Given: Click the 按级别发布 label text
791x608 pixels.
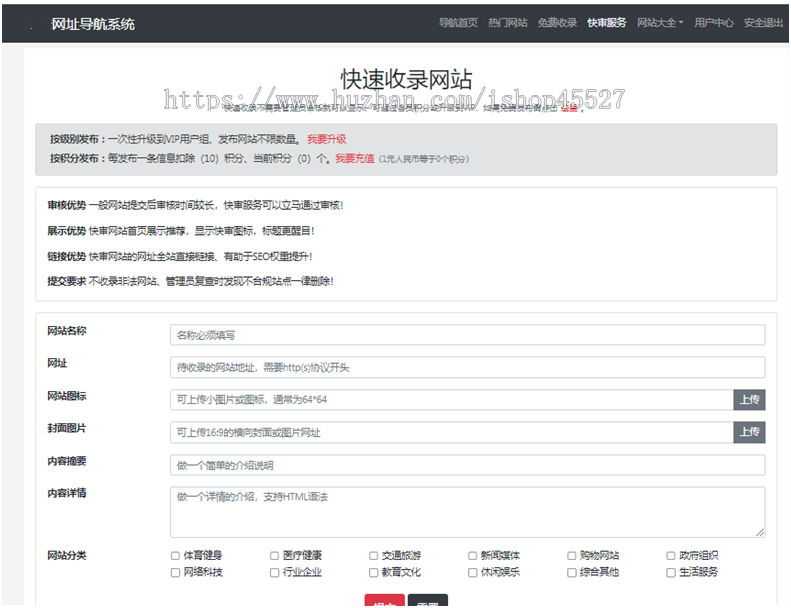Looking at the screenshot, I should [x=77, y=139].
